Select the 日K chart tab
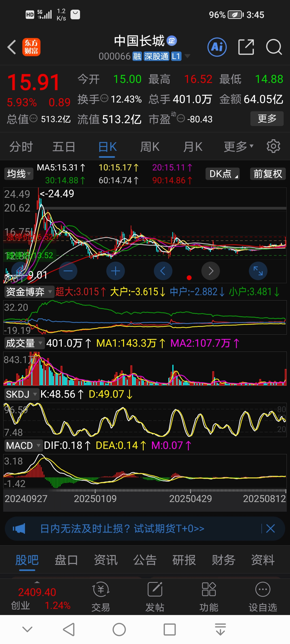 107,147
